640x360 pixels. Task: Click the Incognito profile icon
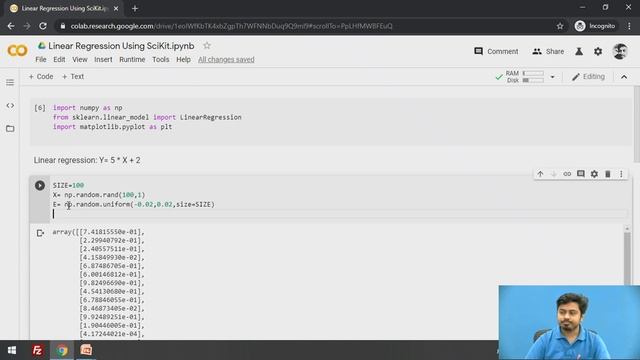click(595, 26)
